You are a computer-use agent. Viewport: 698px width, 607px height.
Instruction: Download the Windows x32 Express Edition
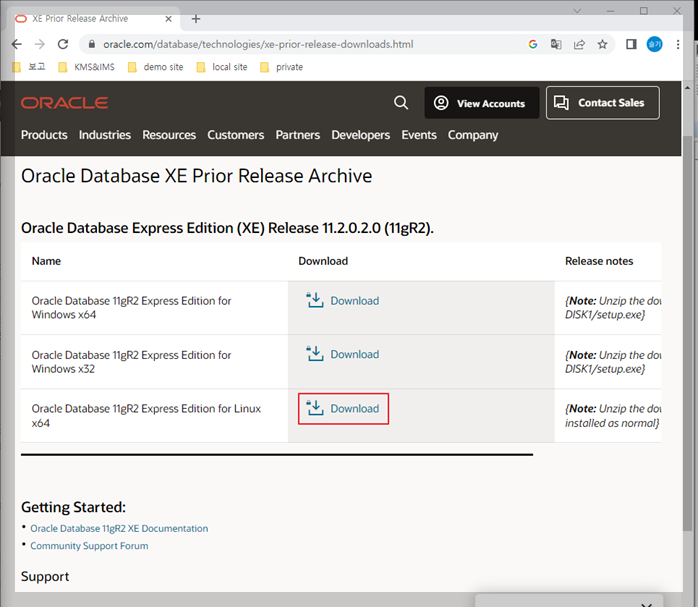click(343, 354)
